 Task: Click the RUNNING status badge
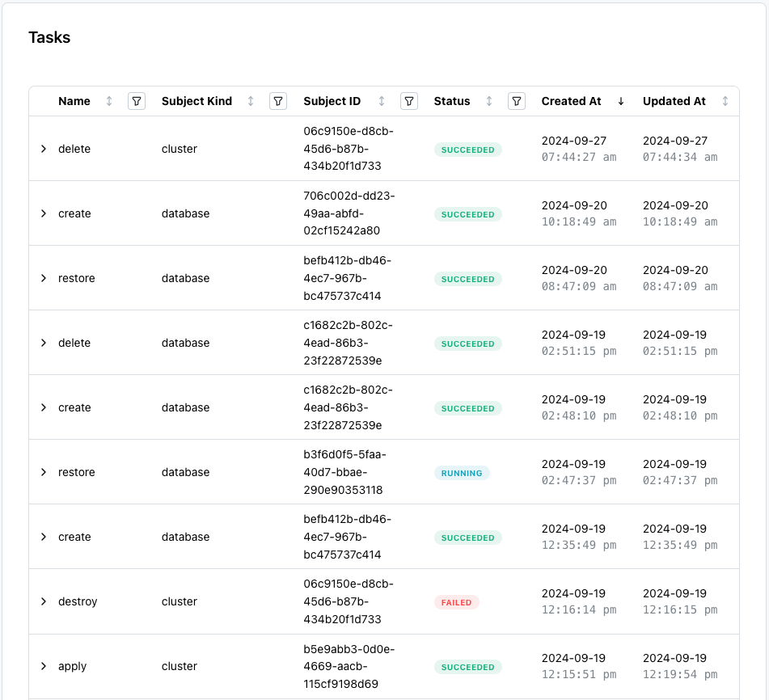point(462,473)
